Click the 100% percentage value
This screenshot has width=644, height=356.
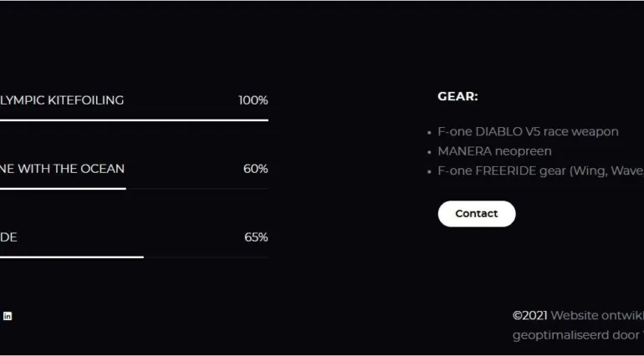253,100
